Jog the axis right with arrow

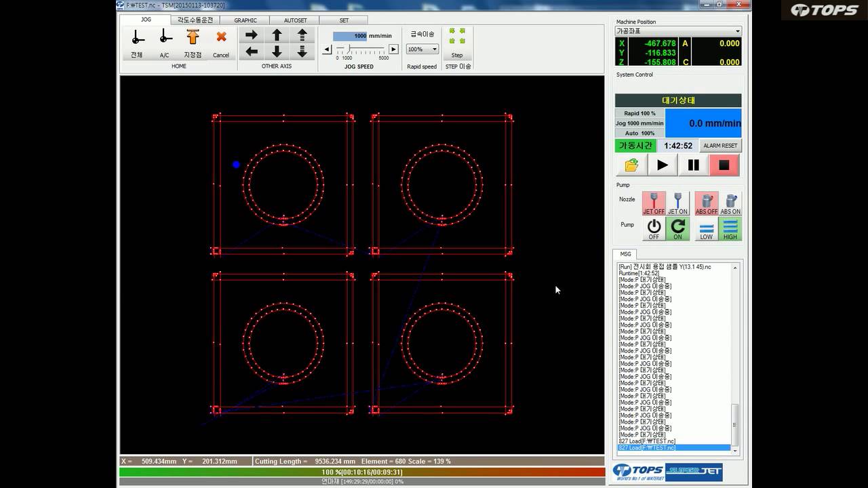252,35
